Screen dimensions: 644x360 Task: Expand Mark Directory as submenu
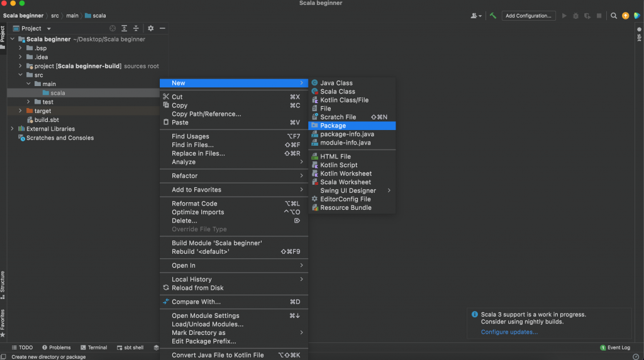234,333
